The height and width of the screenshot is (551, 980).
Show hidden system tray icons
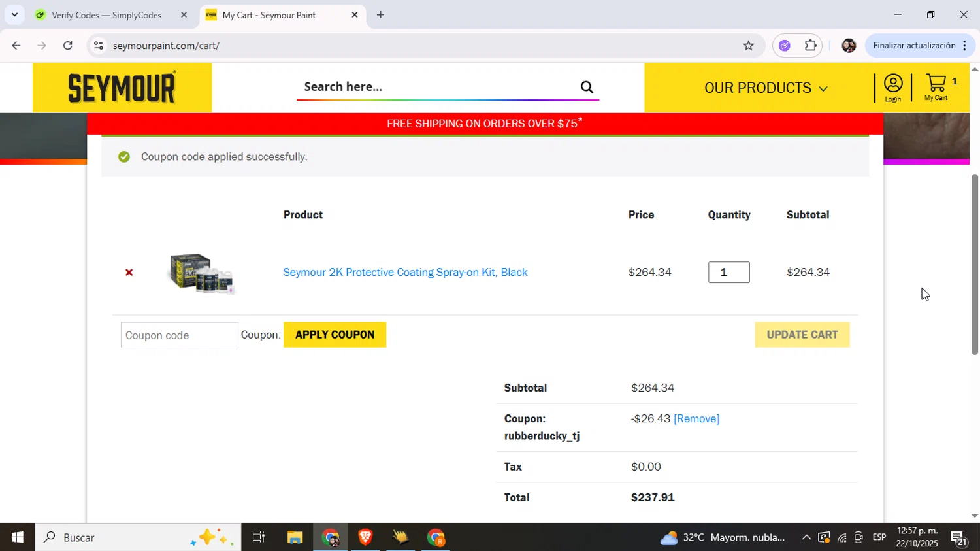806,537
